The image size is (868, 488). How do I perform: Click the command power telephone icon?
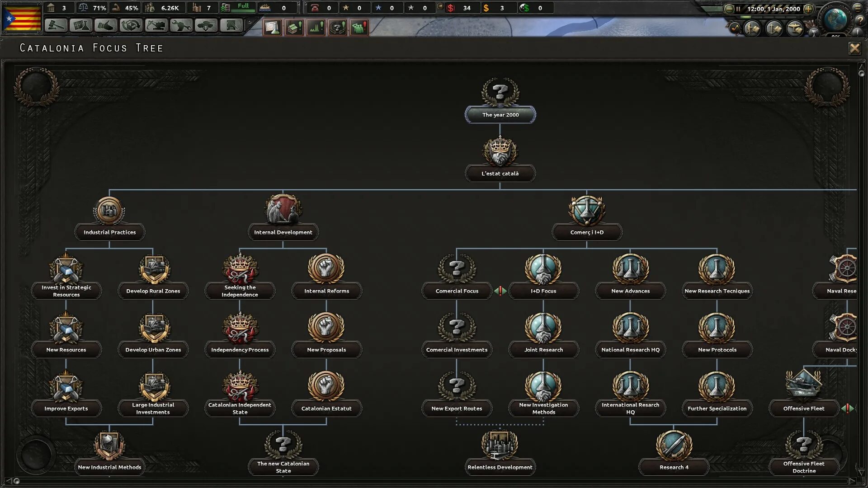point(315,8)
